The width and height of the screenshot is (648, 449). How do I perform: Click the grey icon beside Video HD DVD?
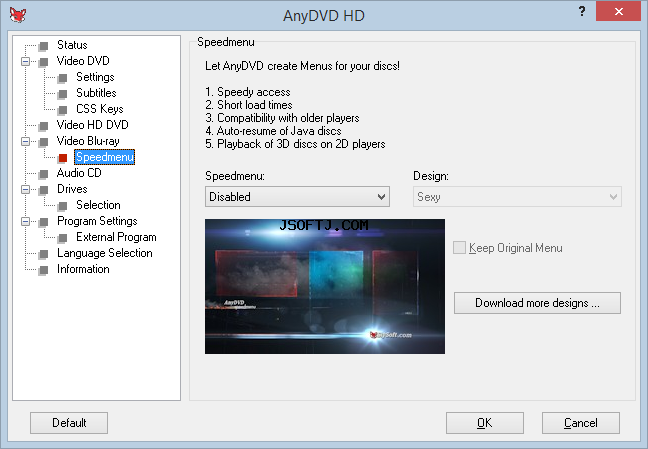click(x=43, y=126)
